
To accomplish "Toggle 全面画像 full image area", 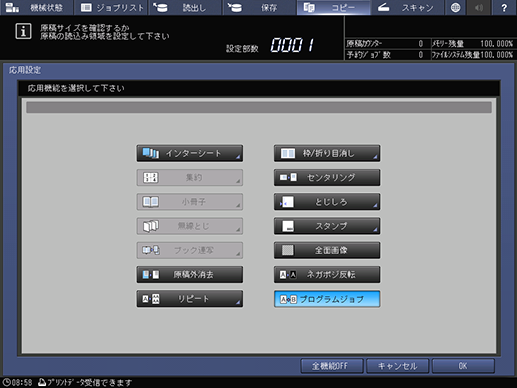I will tap(327, 250).
